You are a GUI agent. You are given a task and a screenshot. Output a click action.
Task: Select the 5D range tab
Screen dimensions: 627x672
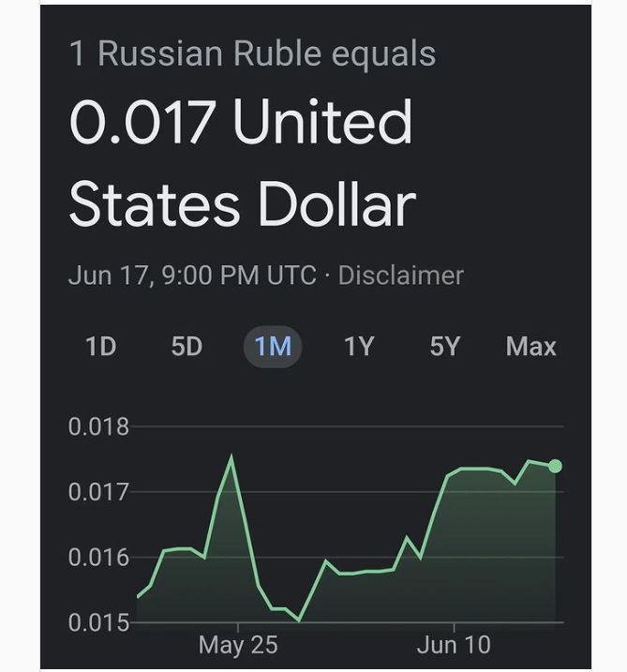pos(186,347)
